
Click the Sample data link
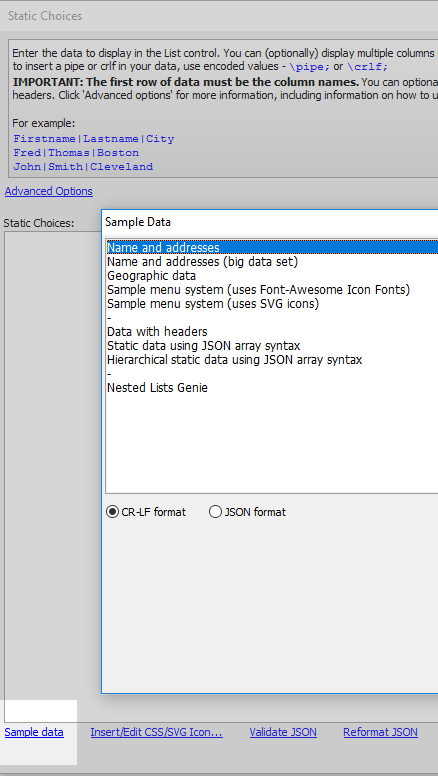click(34, 732)
